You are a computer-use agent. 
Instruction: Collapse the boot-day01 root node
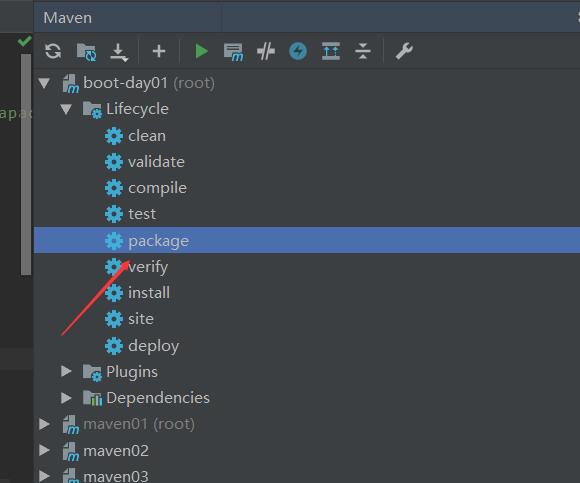point(44,83)
